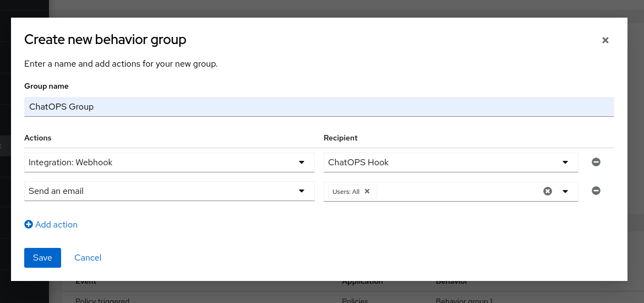The height and width of the screenshot is (303, 644).
Task: Remove the Integration: Webhook action row
Action: pyautogui.click(x=596, y=162)
